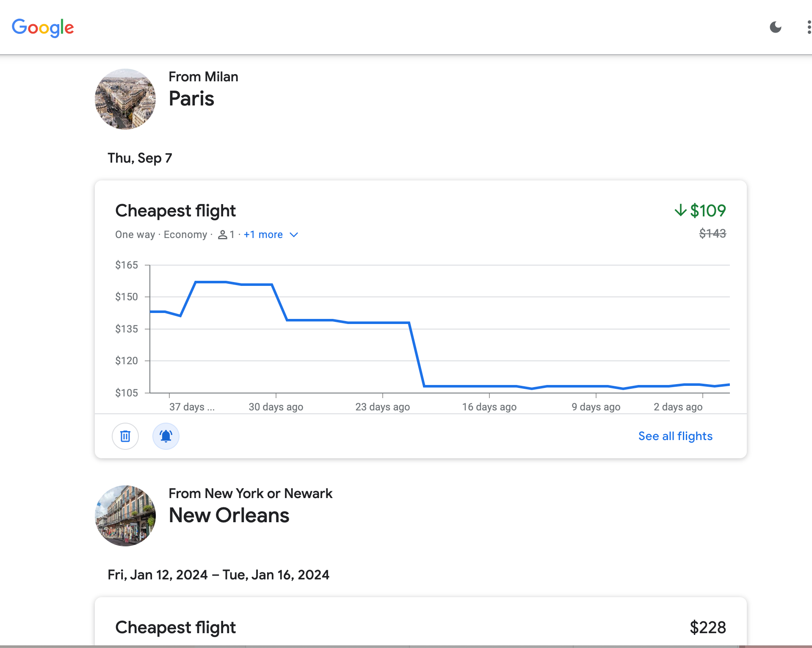This screenshot has height=648, width=812.
Task: Click the price drop arrow icon
Action: tap(680, 210)
